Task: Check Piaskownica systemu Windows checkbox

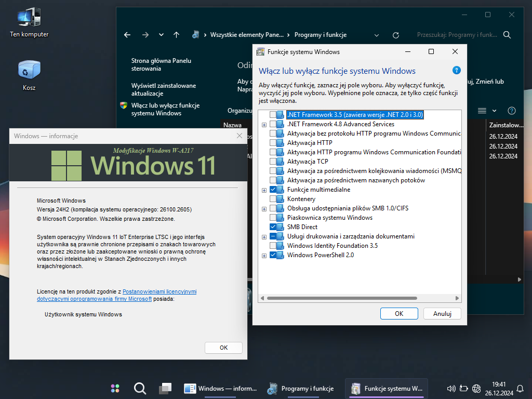Action: point(273,218)
